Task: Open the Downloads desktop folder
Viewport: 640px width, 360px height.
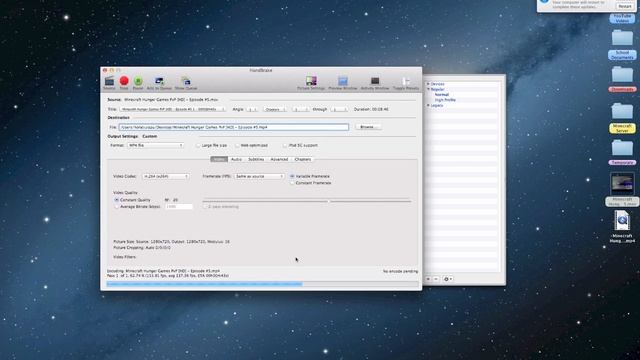Action: pyautogui.click(x=622, y=79)
